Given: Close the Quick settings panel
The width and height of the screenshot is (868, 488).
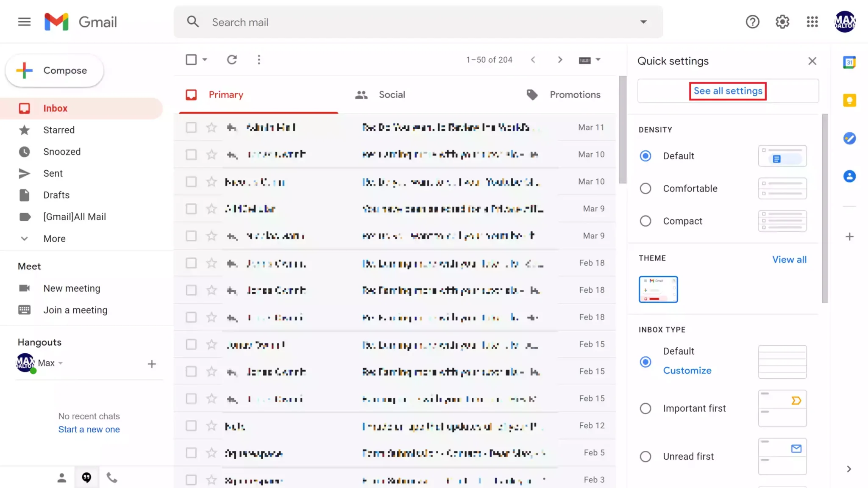Looking at the screenshot, I should coord(812,61).
